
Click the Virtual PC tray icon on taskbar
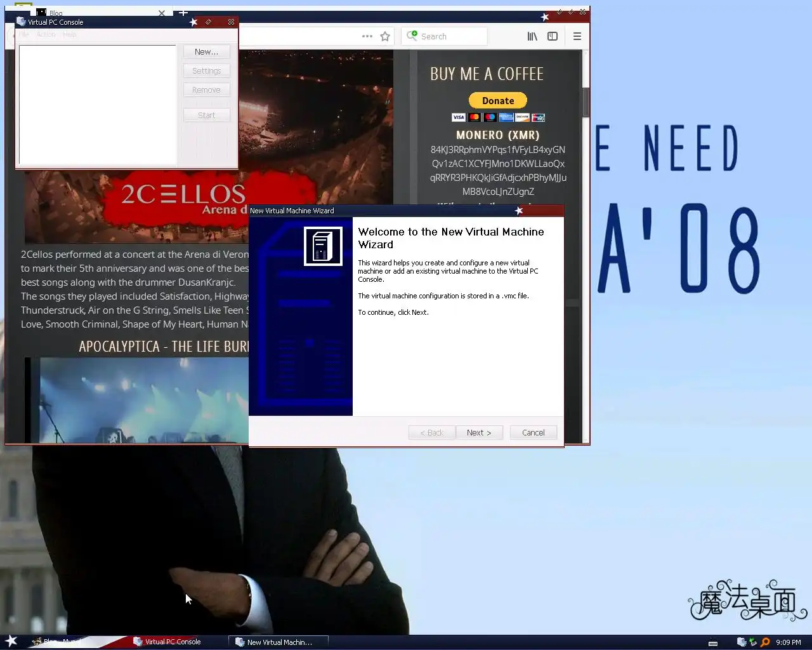coord(742,642)
